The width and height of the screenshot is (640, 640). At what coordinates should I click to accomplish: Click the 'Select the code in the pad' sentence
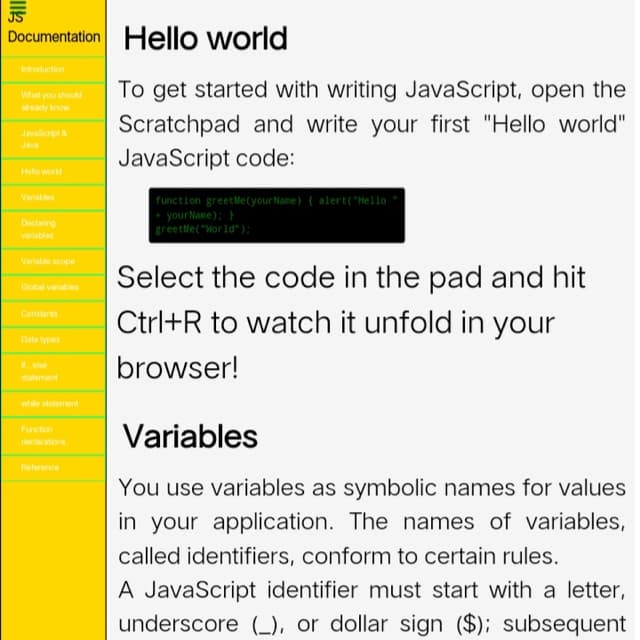pyautogui.click(x=351, y=322)
